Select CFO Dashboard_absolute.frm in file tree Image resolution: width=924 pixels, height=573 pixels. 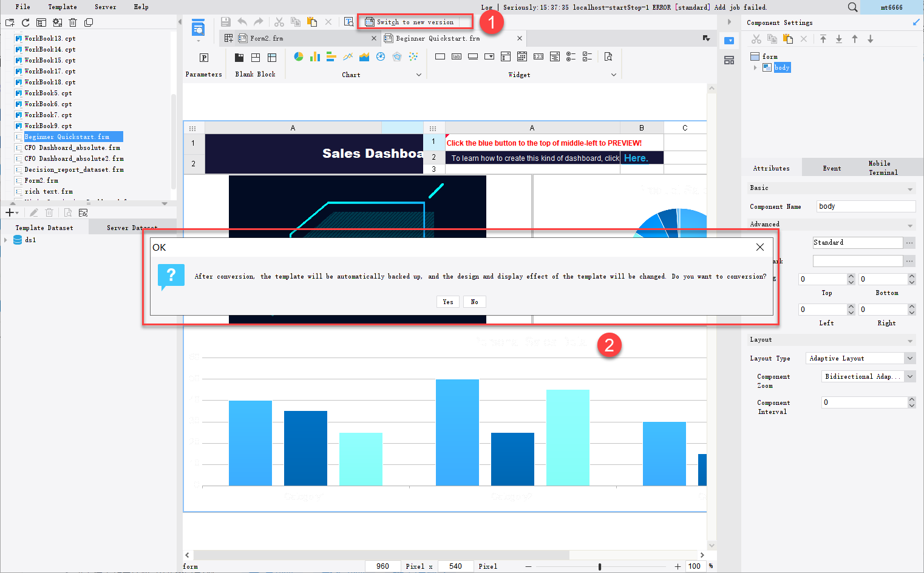[x=72, y=147]
